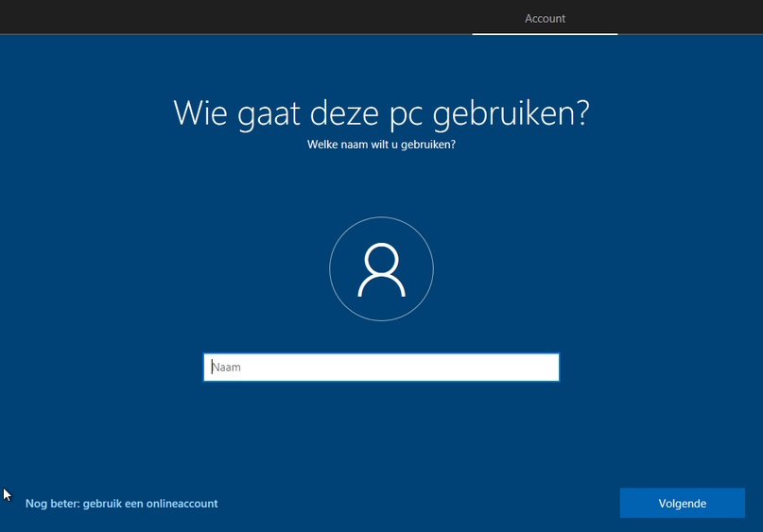Viewport: 763px width, 532px height.
Task: Select the Account tab
Action: (545, 19)
